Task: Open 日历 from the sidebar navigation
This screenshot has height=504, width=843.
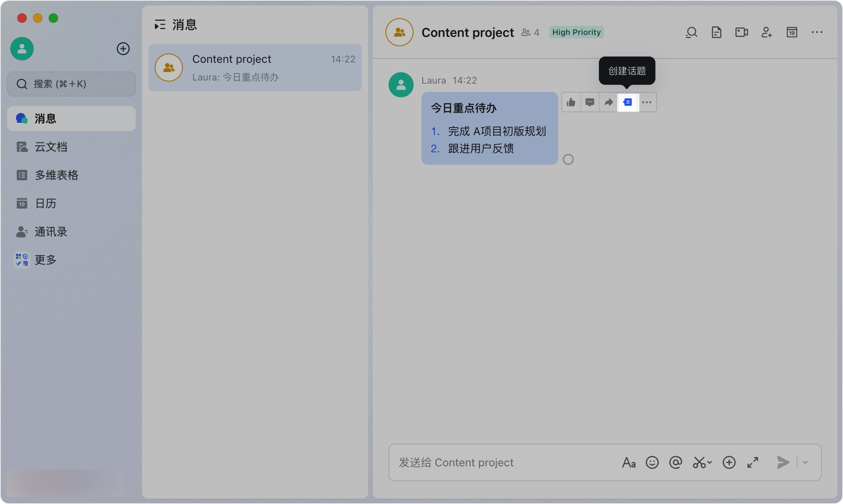Action: 45,203
